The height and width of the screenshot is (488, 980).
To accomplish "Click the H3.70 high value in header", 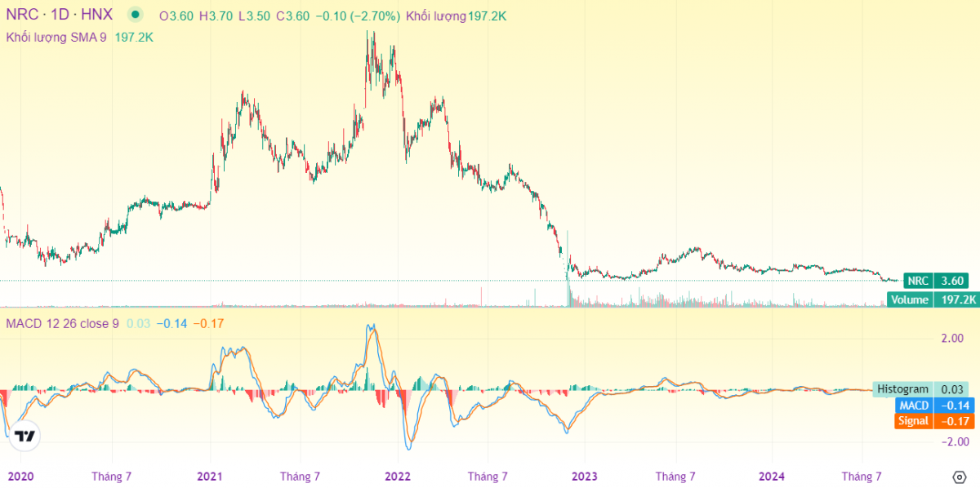I will tap(216, 16).
